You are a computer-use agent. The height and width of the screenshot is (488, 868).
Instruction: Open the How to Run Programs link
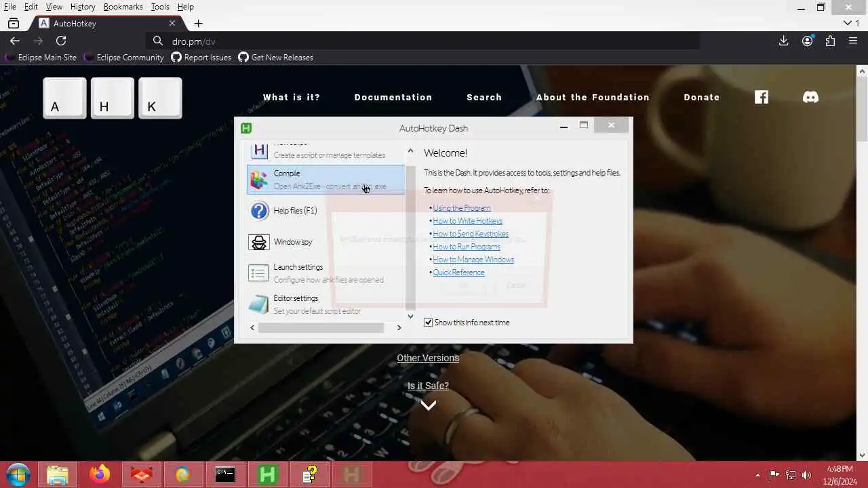(467, 247)
